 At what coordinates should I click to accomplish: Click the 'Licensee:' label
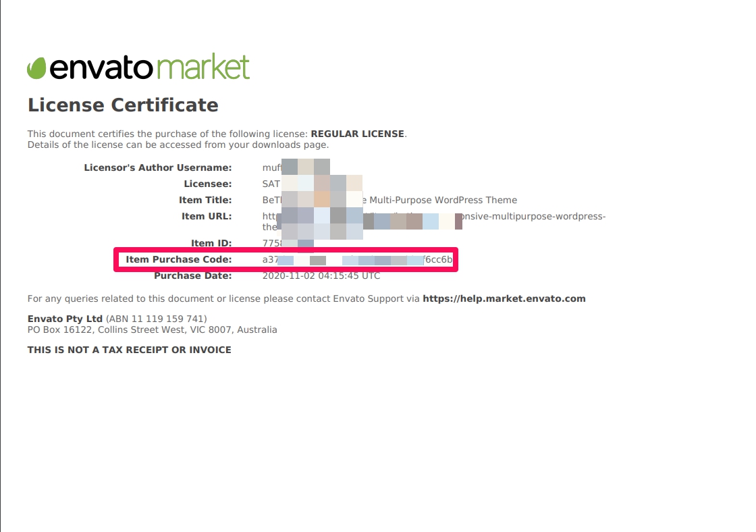tap(208, 184)
